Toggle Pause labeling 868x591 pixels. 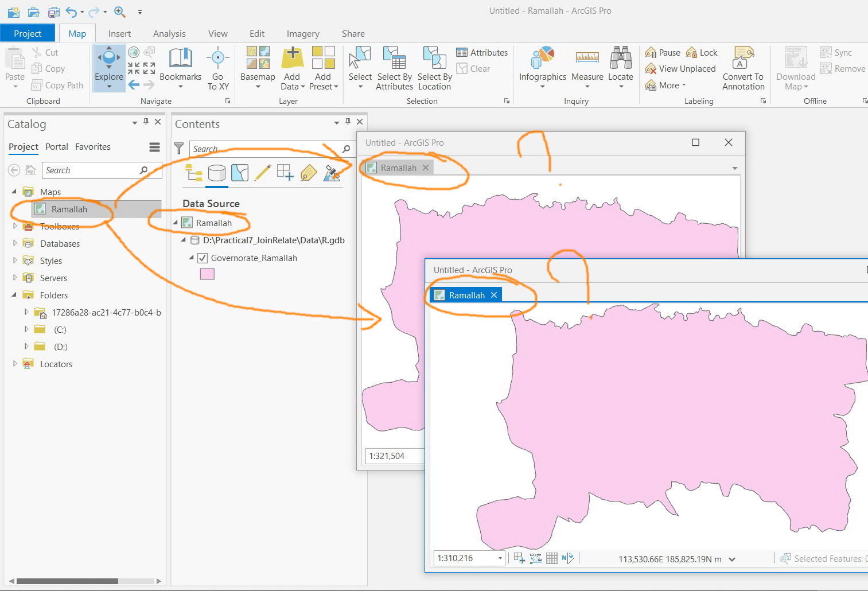pyautogui.click(x=663, y=53)
